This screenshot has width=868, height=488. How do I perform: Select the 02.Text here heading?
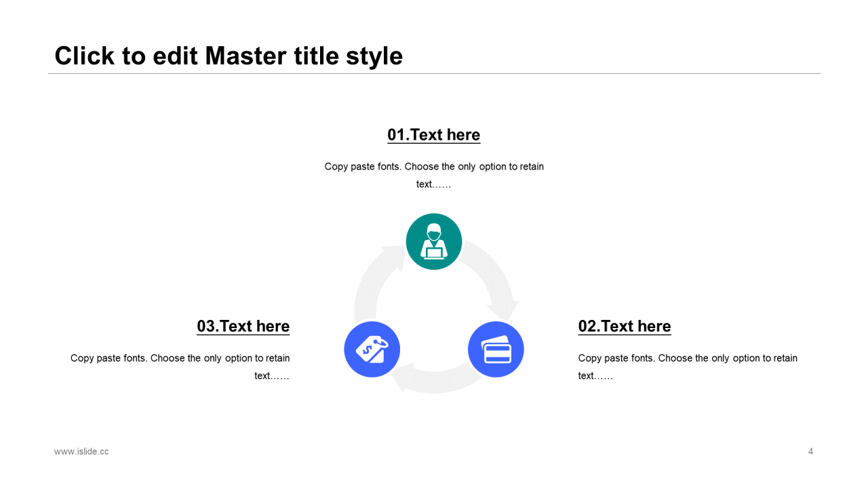coord(625,326)
